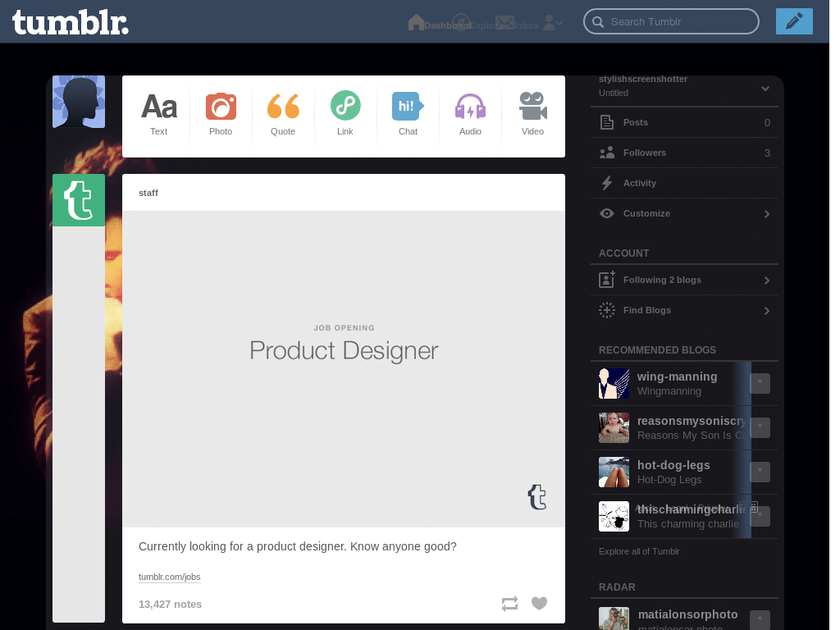Expand the stylishscreenshotter blog dropdown
840x630 pixels.
click(x=765, y=89)
